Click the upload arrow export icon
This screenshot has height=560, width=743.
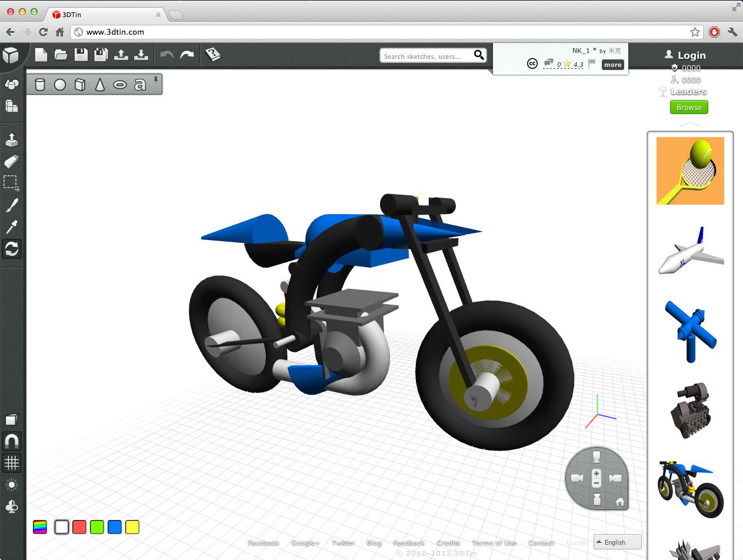point(121,55)
